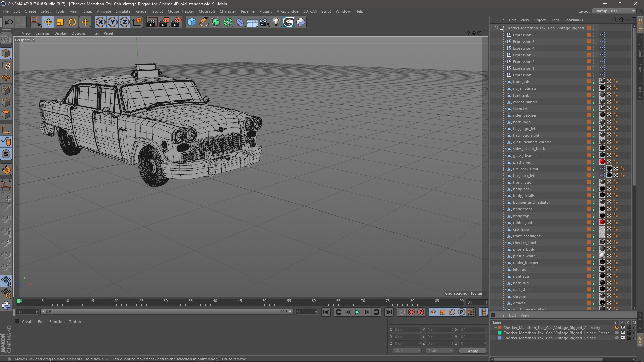Toggle Enable Snap magnet icon
The height and width of the screenshot is (362, 644).
tap(6, 170)
